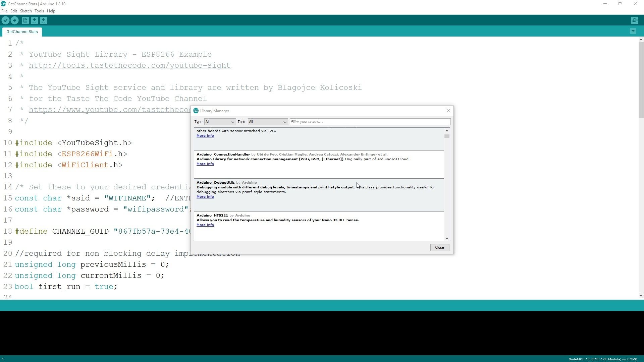Expand the sketch tab options arrow

click(633, 31)
